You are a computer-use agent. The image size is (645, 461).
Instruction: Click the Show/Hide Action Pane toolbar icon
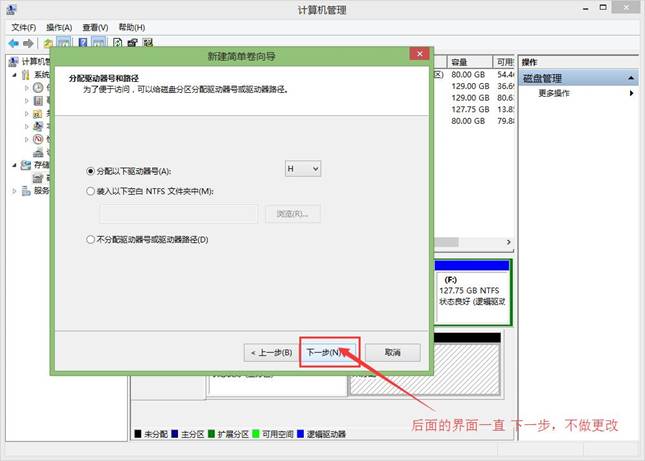coord(98,43)
